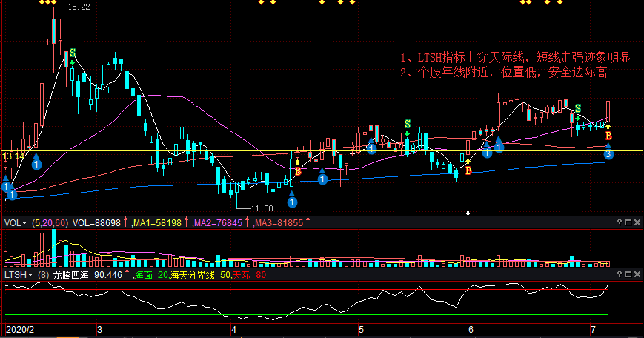Click the MA1=58198 value in VOL header
Screen dimensions: 644x338
(x=159, y=222)
